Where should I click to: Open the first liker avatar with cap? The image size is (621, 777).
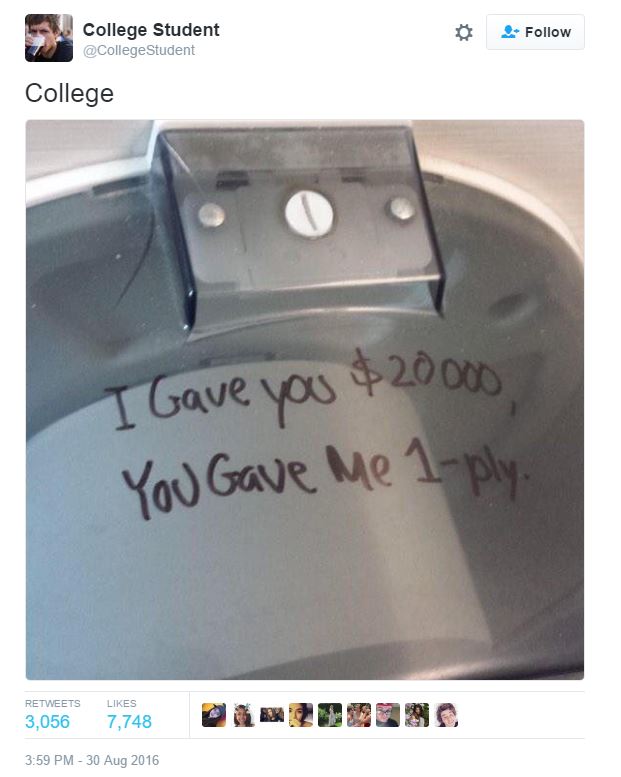(214, 715)
